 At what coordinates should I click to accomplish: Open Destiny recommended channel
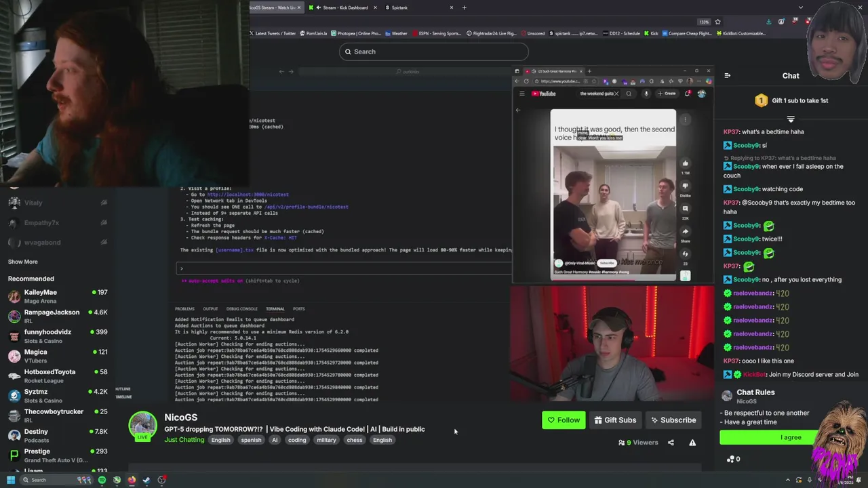58,435
